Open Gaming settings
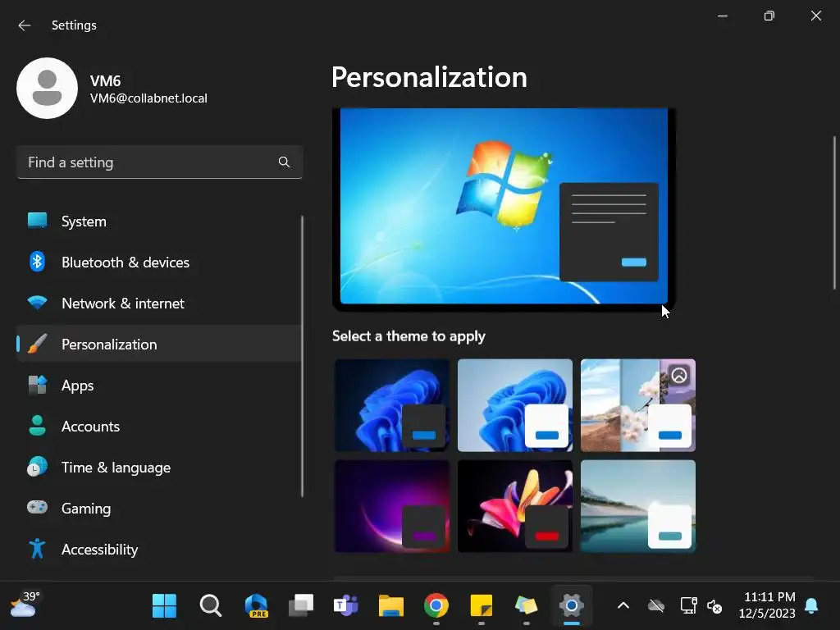 pos(158,509)
